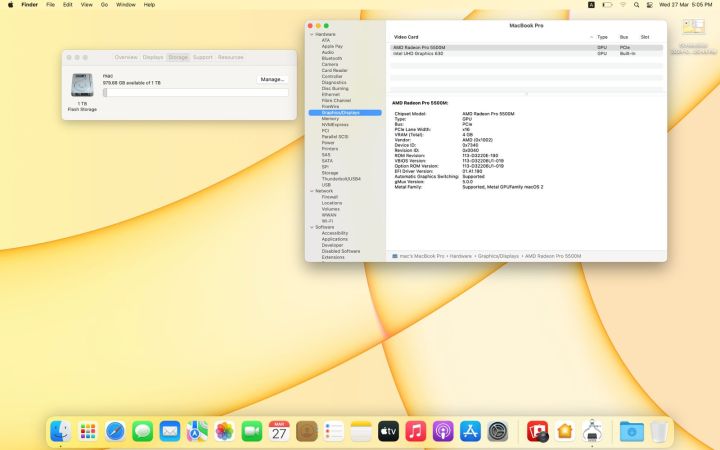
Task: Open the Edit menu
Action: click(x=68, y=5)
